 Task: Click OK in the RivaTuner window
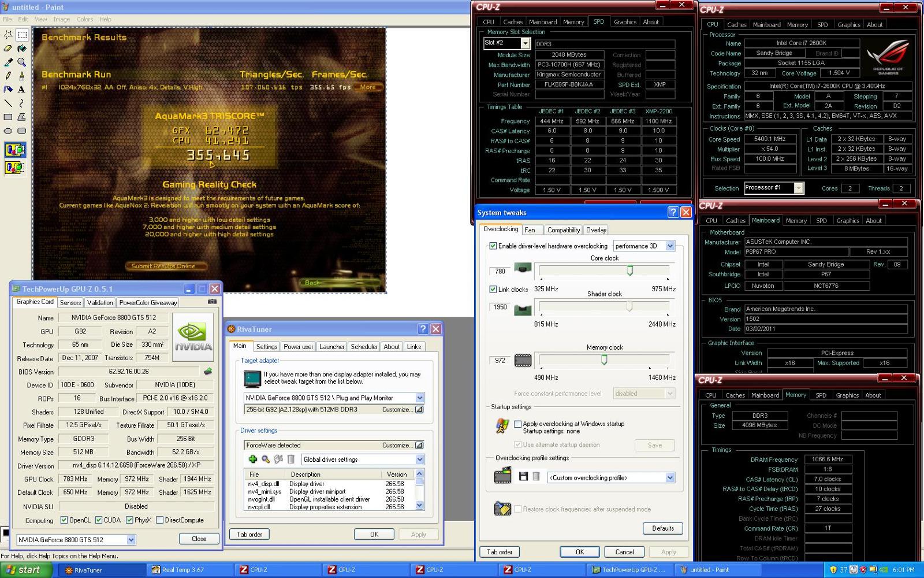pyautogui.click(x=374, y=535)
